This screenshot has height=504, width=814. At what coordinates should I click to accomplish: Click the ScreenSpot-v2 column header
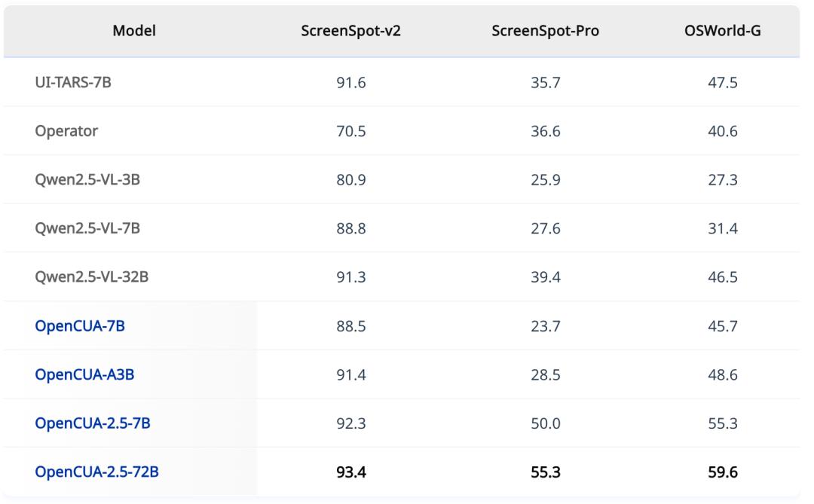[351, 31]
